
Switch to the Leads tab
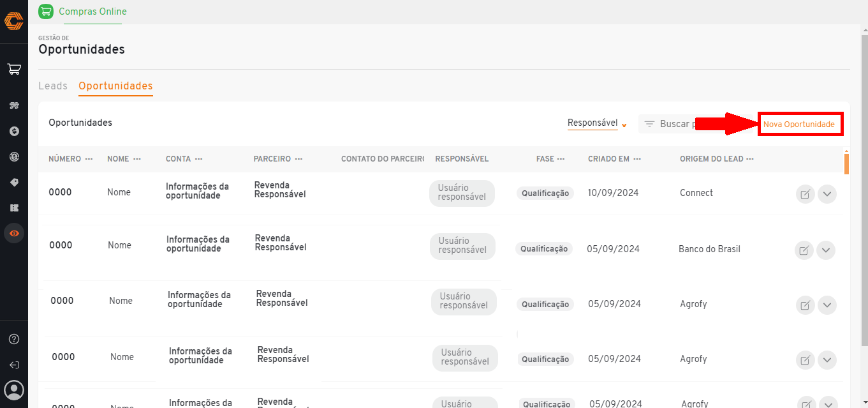pyautogui.click(x=53, y=86)
